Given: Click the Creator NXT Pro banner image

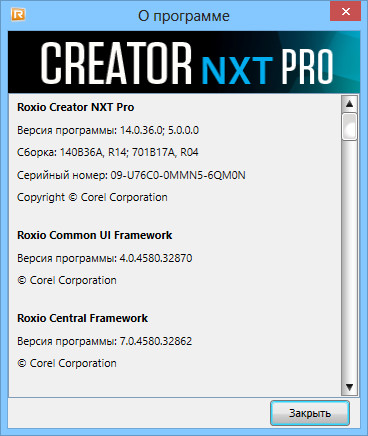Looking at the screenshot, I should [x=184, y=62].
